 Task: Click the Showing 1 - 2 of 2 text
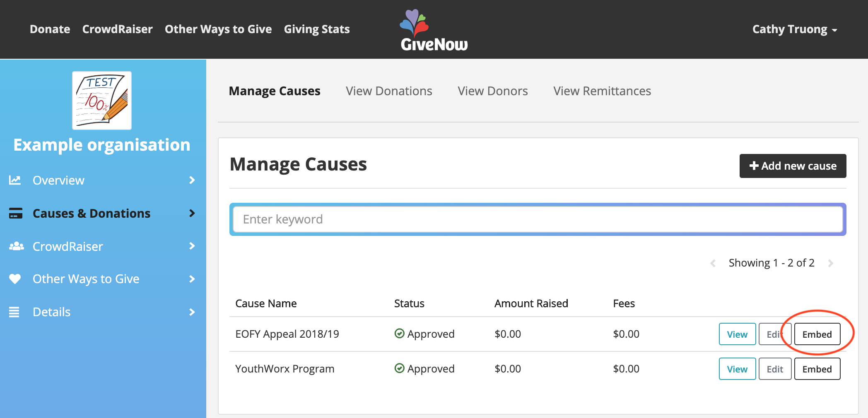(772, 263)
